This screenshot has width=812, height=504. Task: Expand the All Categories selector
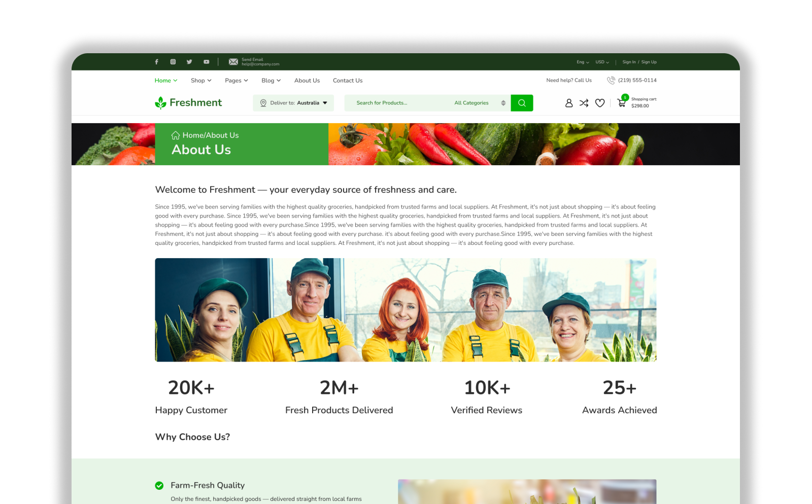pos(480,103)
